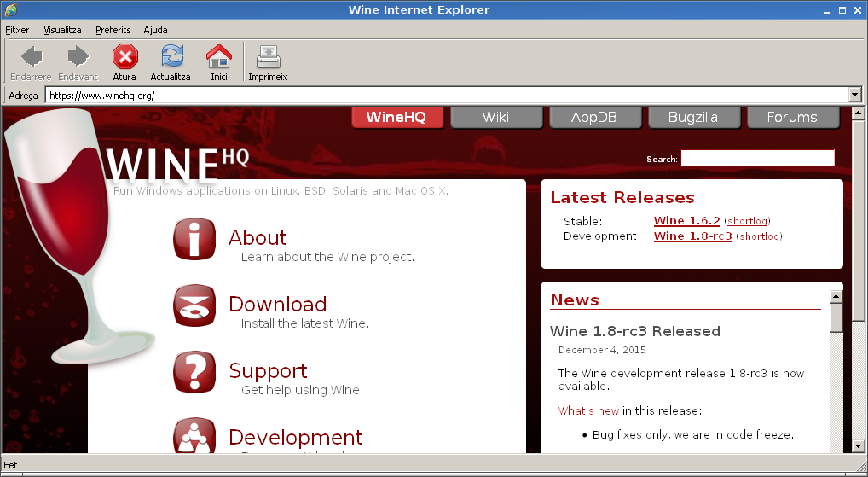Open the Preferits menu
The height and width of the screenshot is (477, 868).
tap(113, 30)
